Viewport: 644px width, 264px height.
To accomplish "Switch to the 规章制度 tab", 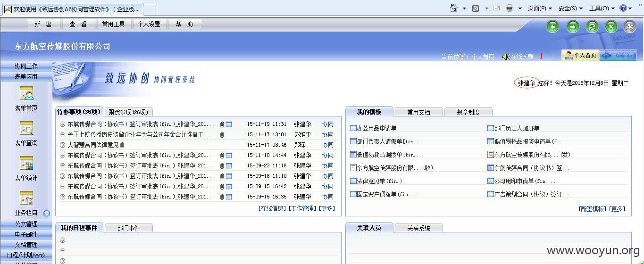I will click(468, 112).
